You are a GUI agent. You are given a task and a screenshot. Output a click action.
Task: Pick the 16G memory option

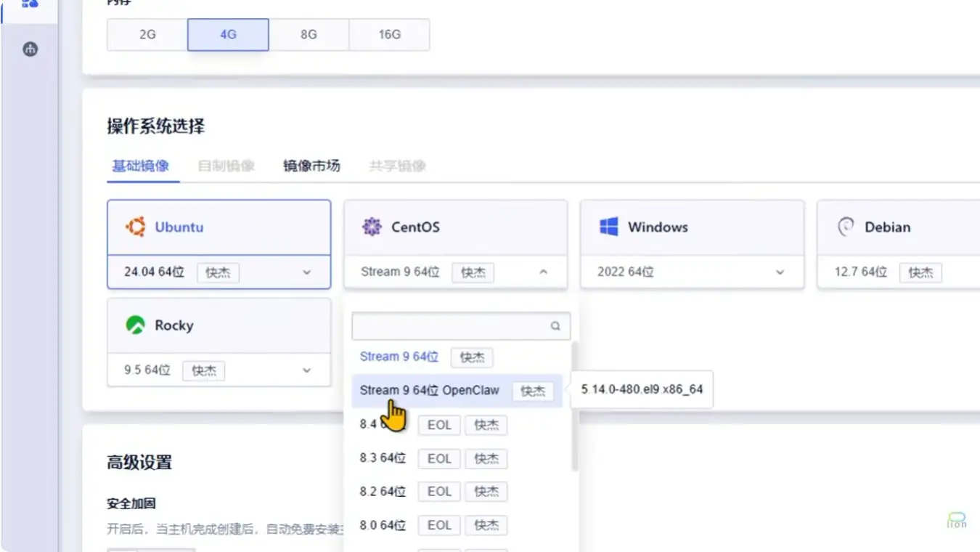(x=389, y=35)
